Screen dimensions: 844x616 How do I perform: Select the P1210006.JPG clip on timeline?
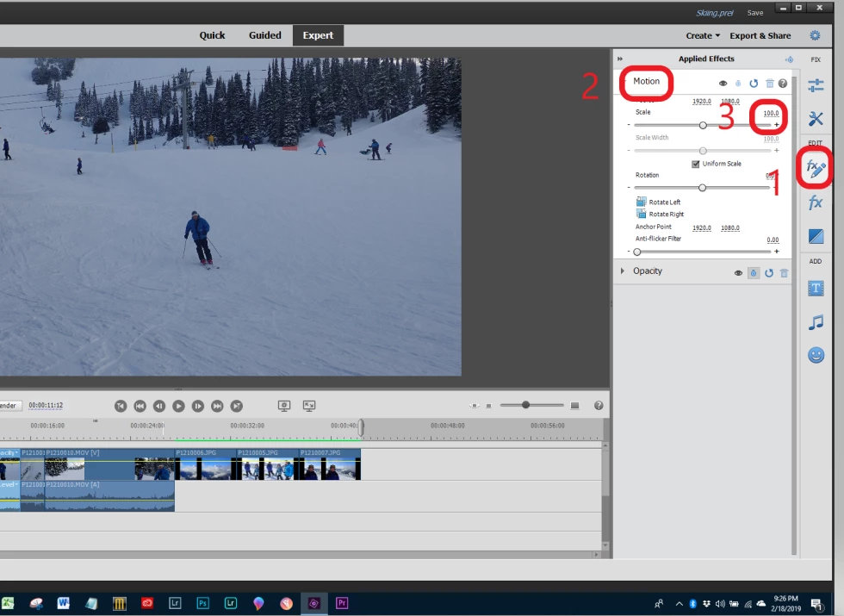[x=205, y=464]
